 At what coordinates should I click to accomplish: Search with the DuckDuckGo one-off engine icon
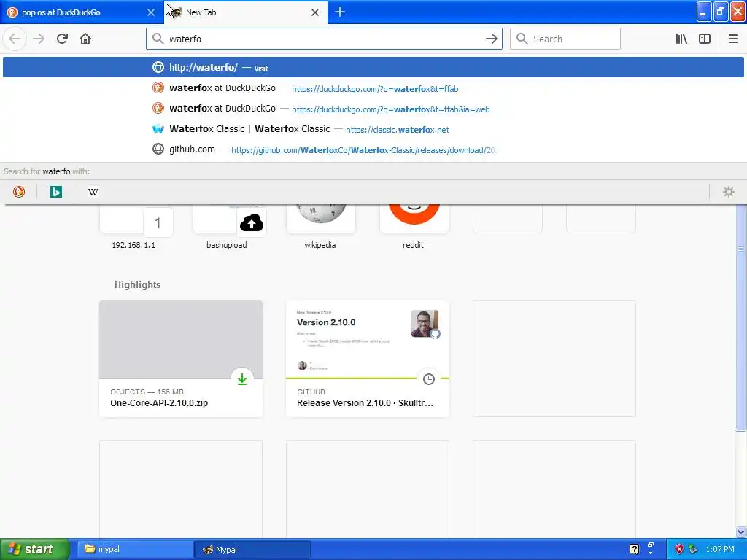(x=18, y=192)
